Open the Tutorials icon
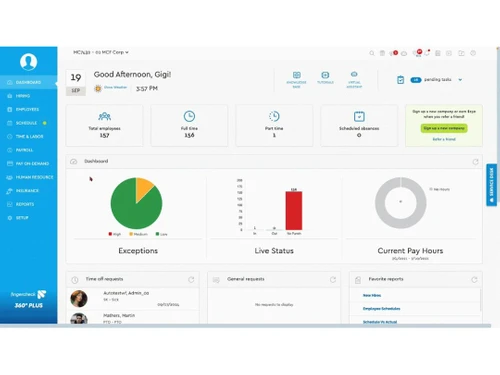The width and height of the screenshot is (500, 375). coord(325,75)
